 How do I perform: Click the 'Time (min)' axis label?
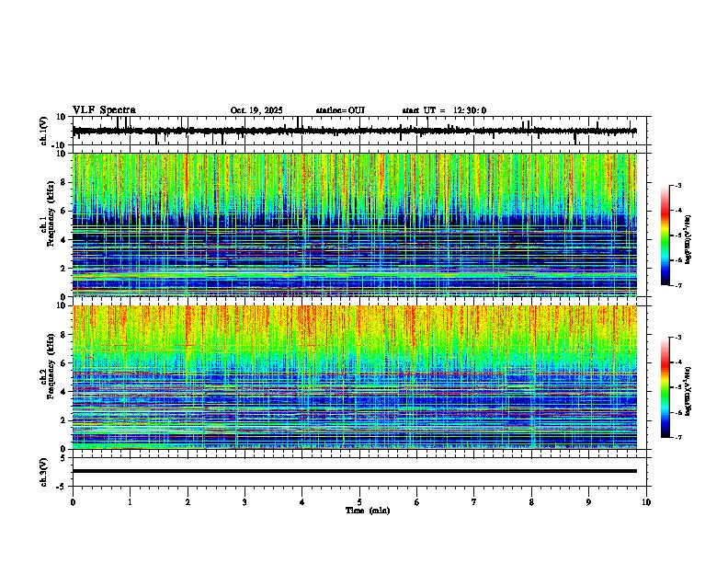[368, 511]
